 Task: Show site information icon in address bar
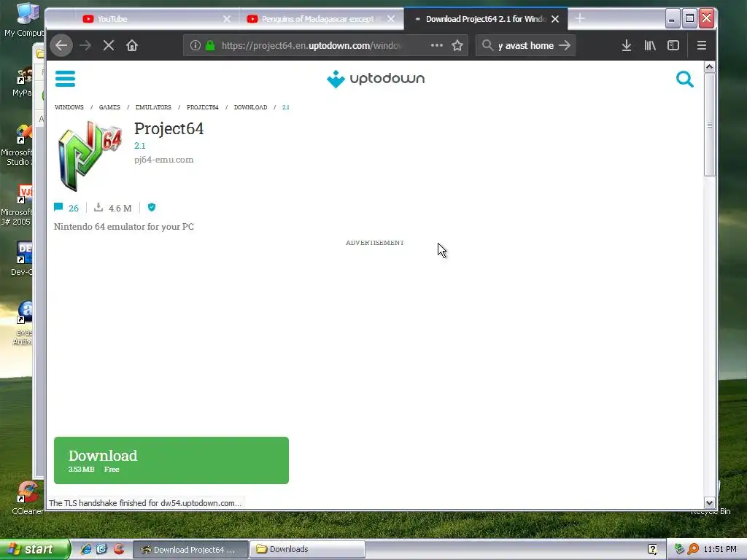[196, 46]
